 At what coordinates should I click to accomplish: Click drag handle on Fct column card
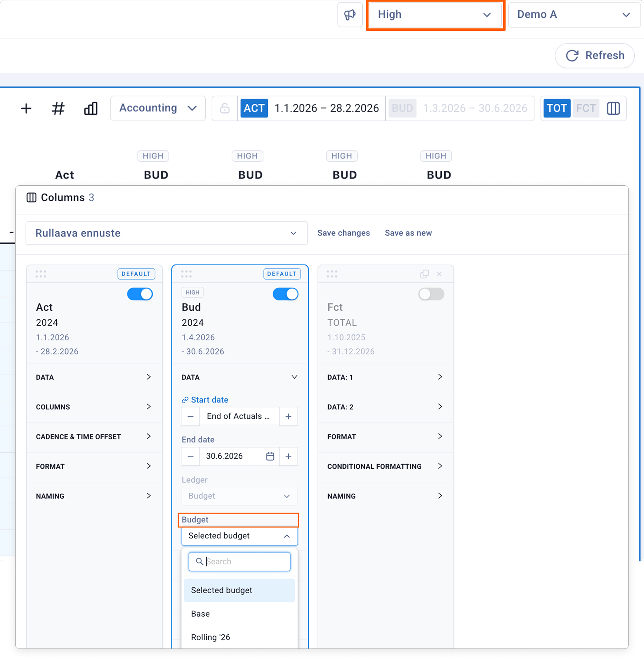[x=332, y=274]
